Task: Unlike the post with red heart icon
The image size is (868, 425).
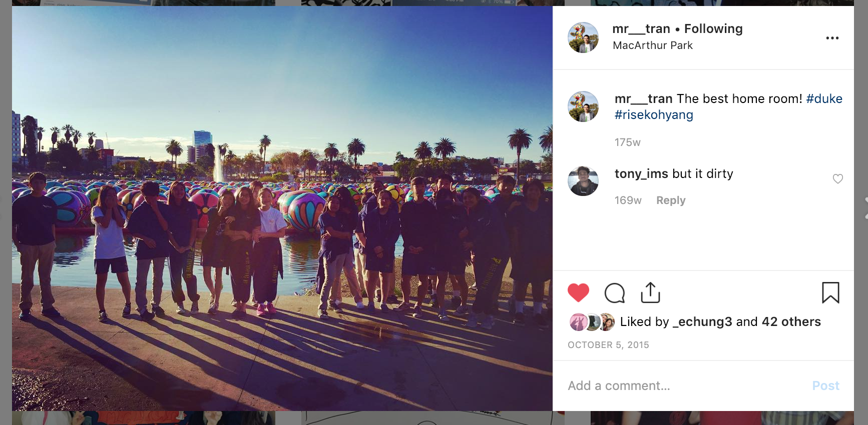Action: tap(578, 292)
